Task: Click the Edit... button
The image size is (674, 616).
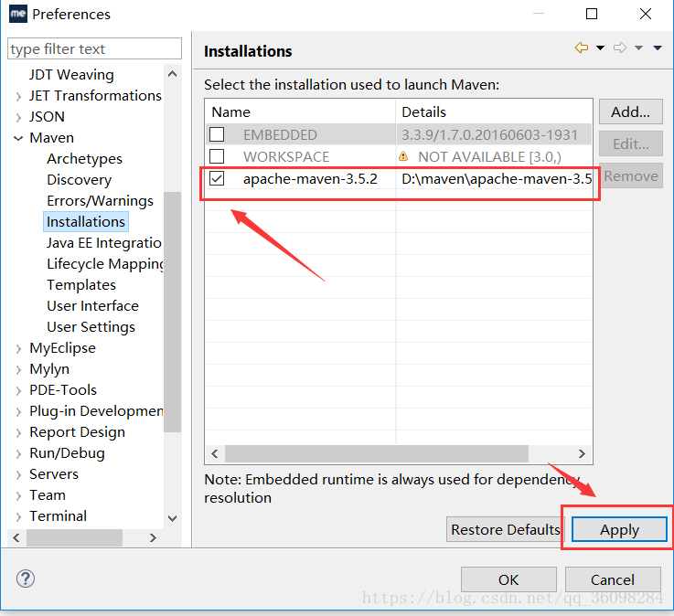Action: tap(631, 143)
